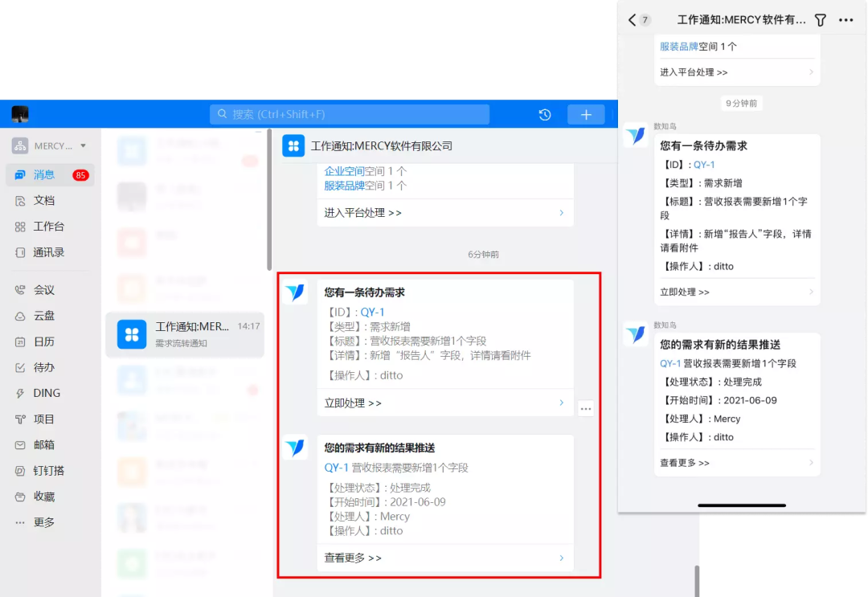Click the 工作通知 chat header app icon
The width and height of the screenshot is (868, 597).
[x=293, y=146]
